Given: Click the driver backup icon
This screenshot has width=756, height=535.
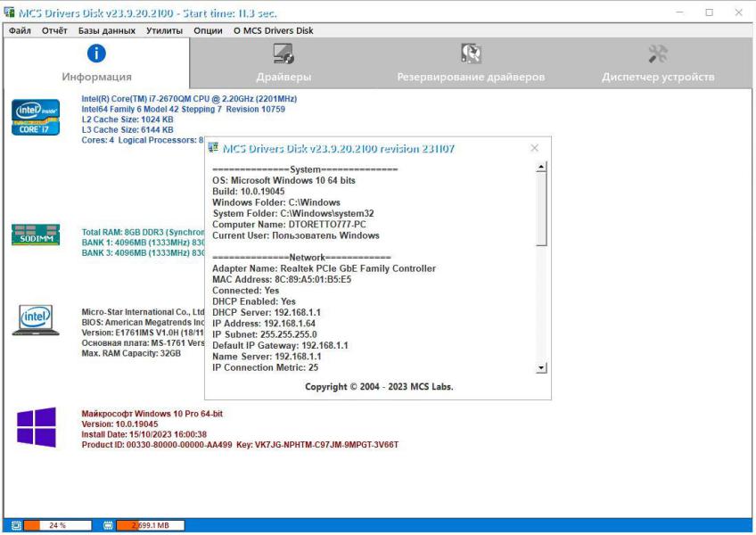Looking at the screenshot, I should 471,53.
